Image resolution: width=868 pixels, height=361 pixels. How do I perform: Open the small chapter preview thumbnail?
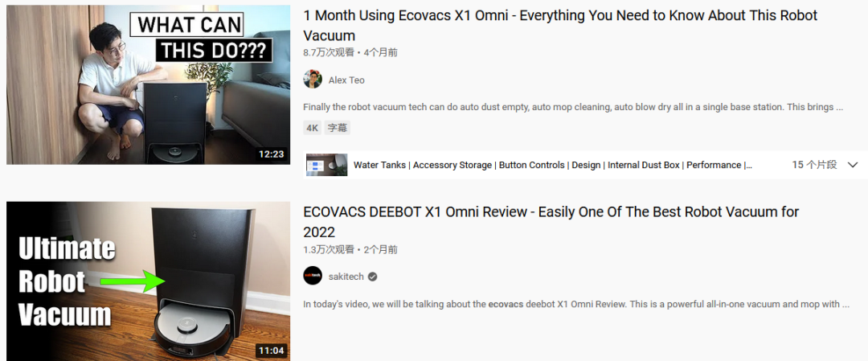click(x=326, y=165)
